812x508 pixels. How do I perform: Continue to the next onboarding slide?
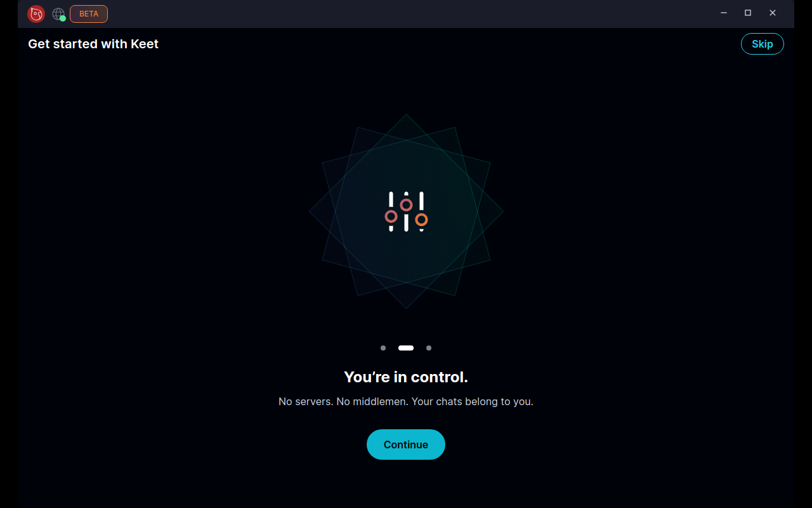(x=406, y=444)
